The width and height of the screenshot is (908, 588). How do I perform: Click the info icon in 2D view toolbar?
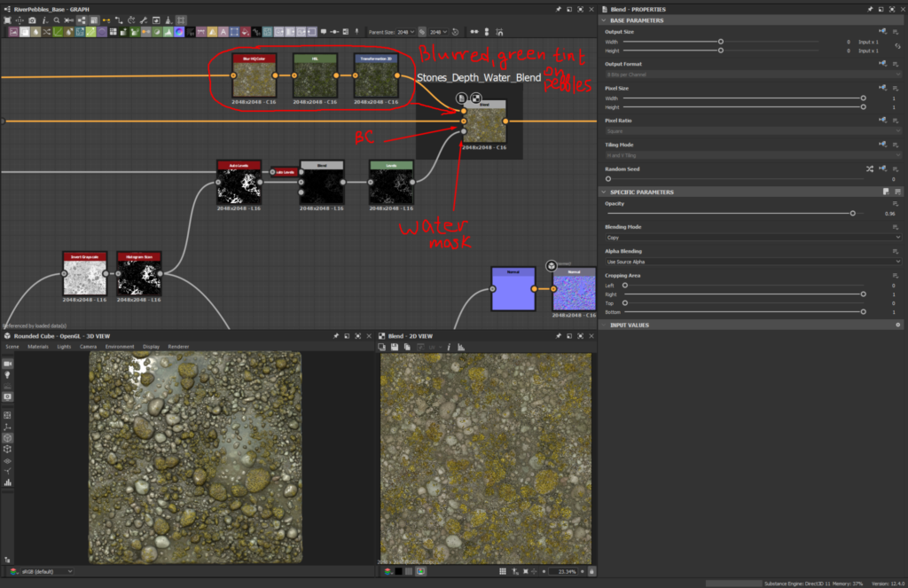point(449,346)
